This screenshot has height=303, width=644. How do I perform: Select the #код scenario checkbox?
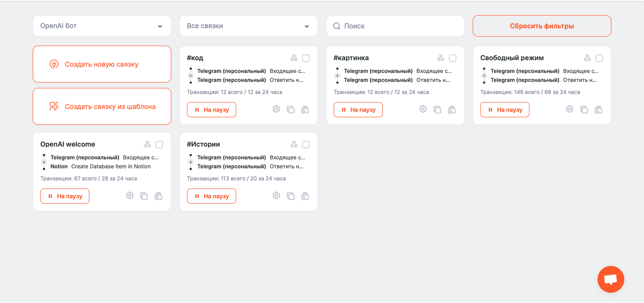(x=306, y=58)
